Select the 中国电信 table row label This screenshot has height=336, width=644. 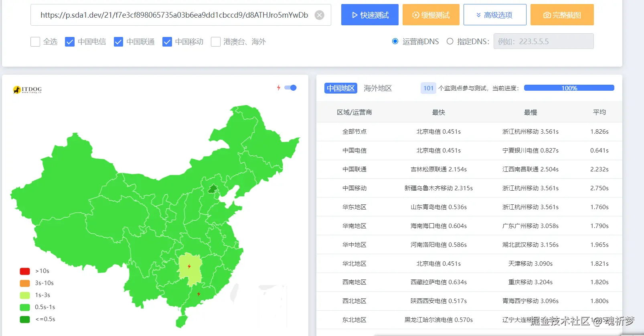point(354,151)
